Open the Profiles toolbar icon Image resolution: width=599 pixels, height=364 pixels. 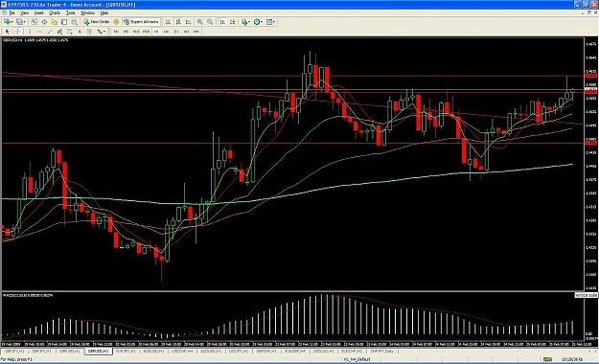click(19, 22)
